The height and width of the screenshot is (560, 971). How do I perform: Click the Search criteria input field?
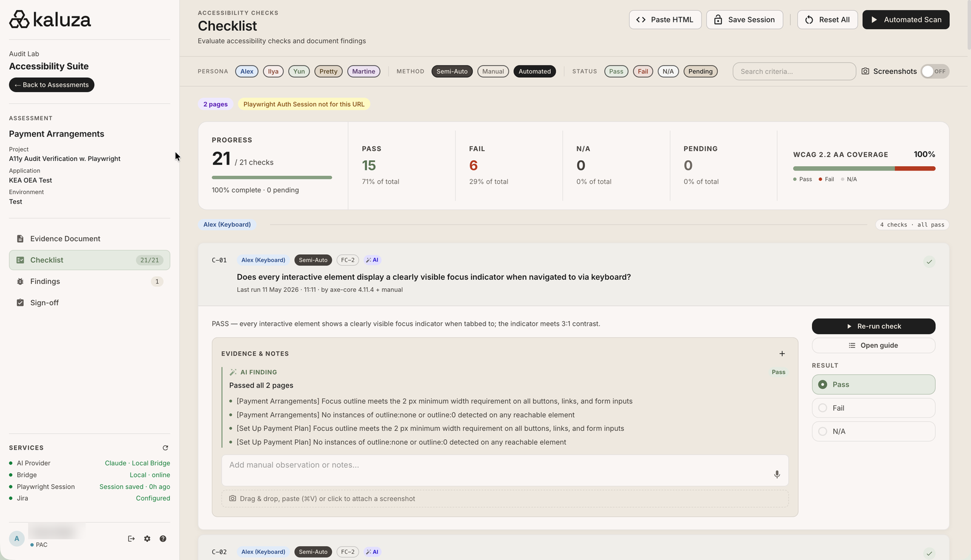[794, 72]
